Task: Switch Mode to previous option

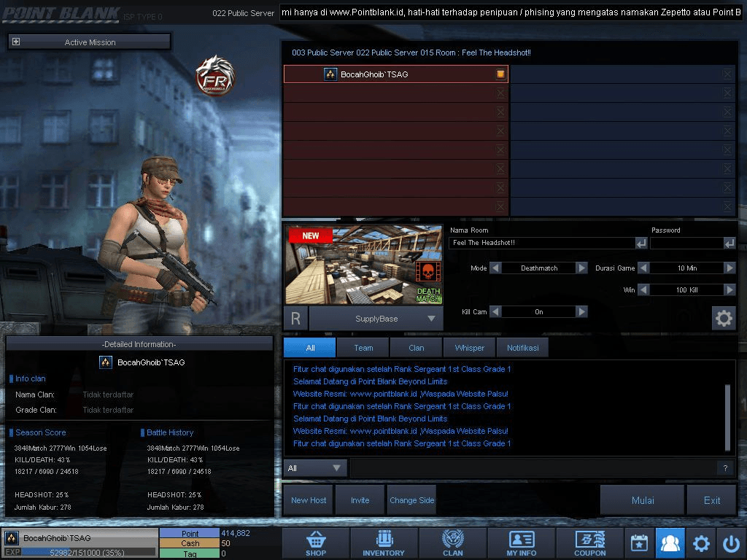Action: 495,268
